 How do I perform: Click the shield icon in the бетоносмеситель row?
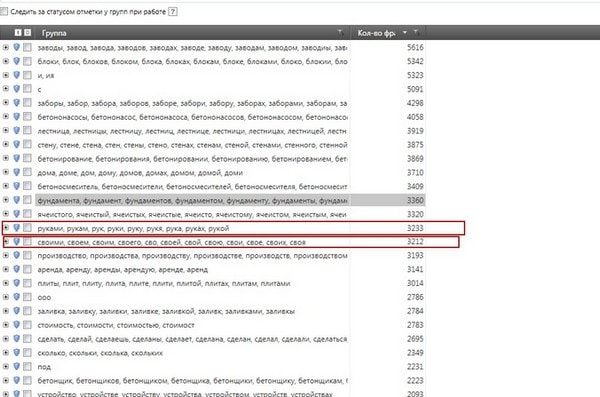tap(16, 186)
